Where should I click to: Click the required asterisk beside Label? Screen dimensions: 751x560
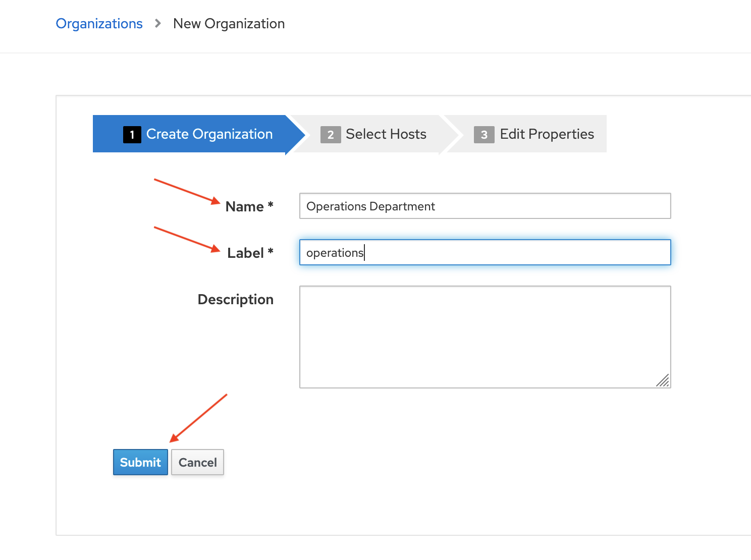point(271,251)
